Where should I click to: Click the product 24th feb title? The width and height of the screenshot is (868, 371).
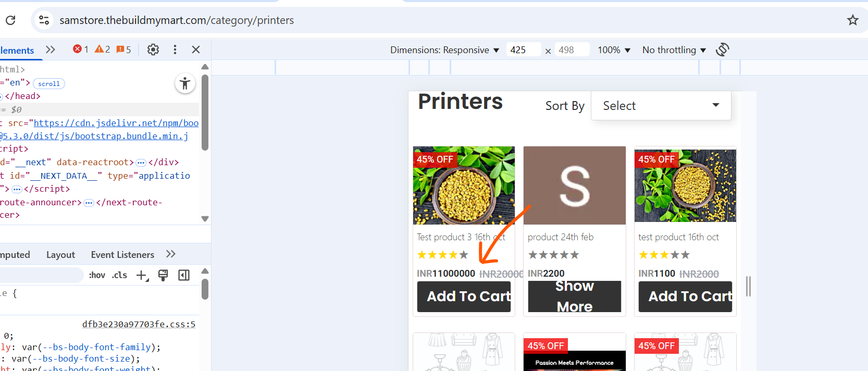561,237
